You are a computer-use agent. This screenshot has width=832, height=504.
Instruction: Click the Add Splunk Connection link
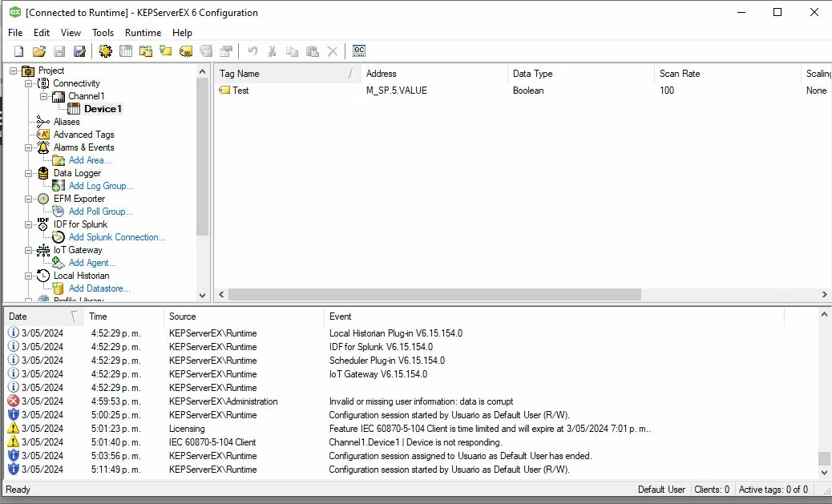coord(117,237)
